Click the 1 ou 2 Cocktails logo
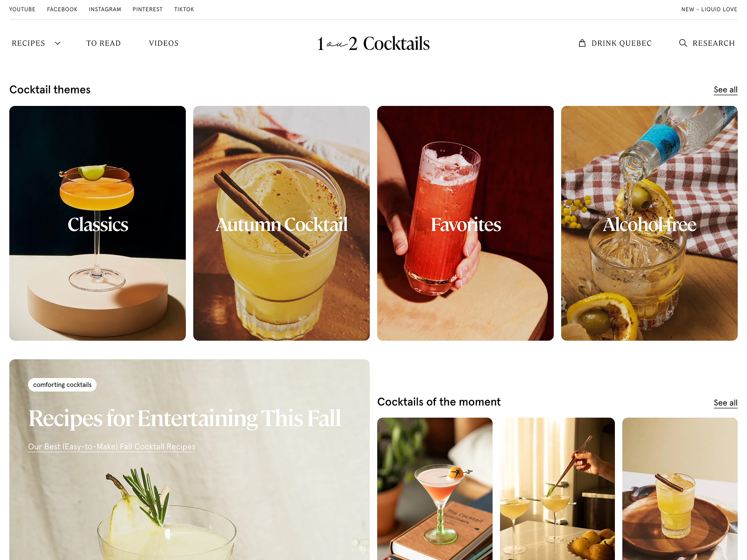 373,43
